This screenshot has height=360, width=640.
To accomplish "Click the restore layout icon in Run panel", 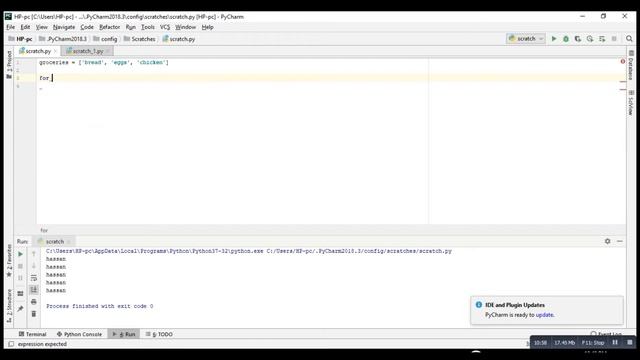I will tap(20, 293).
